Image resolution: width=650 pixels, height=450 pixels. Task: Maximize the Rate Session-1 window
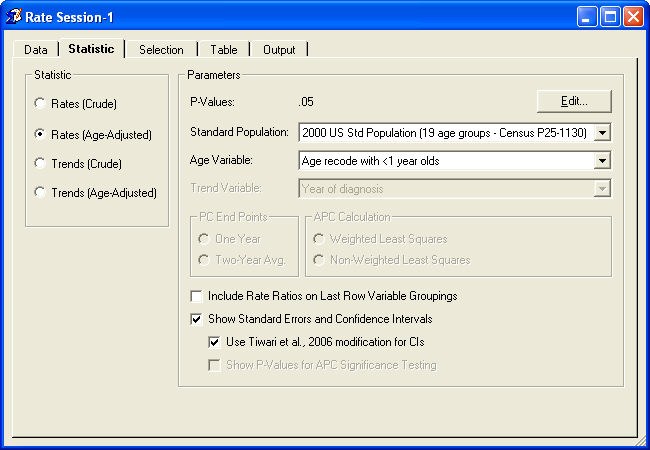pos(610,16)
